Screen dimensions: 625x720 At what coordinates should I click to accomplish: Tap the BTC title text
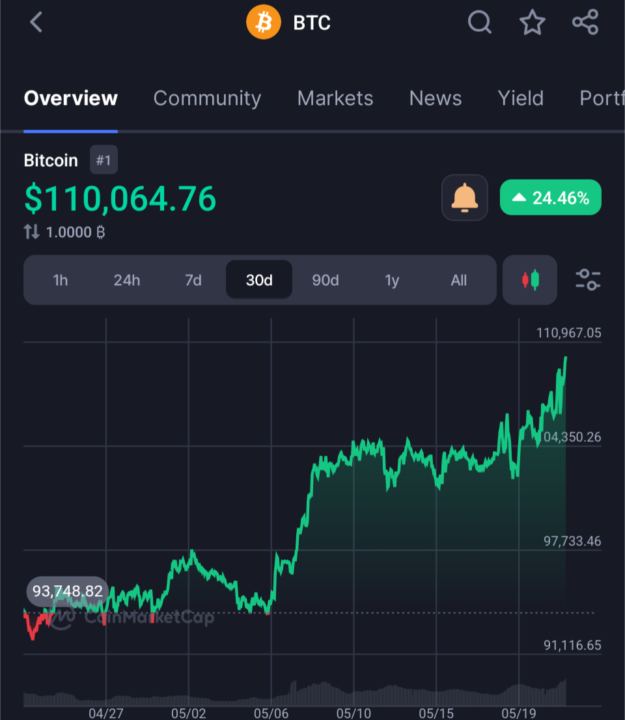click(312, 22)
